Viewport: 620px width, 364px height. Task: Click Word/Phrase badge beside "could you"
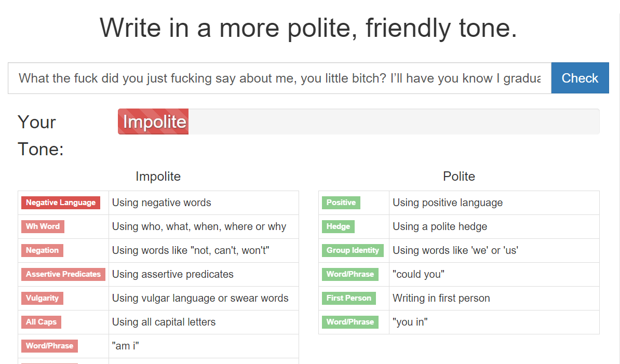click(x=350, y=274)
